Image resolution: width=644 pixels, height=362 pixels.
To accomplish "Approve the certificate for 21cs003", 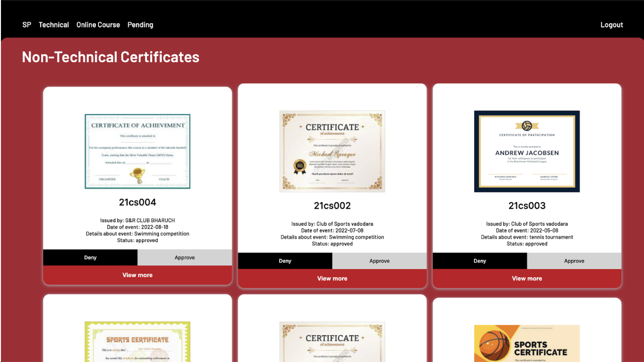I will coord(574,261).
